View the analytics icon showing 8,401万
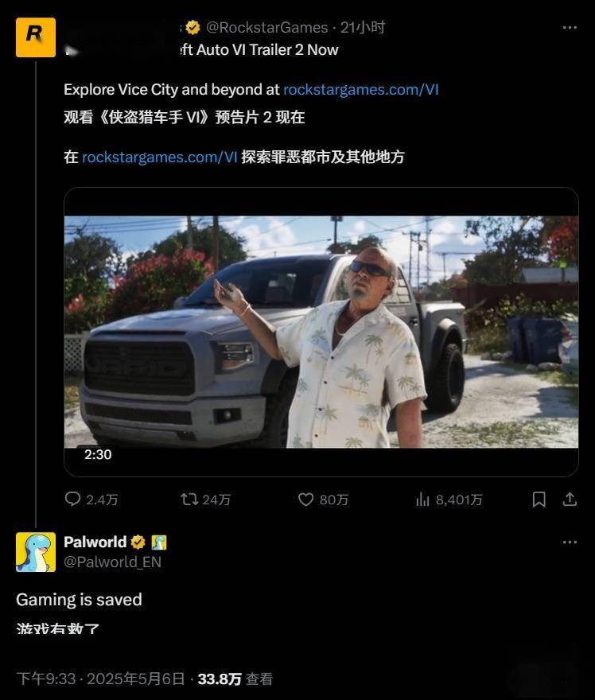 (422, 499)
